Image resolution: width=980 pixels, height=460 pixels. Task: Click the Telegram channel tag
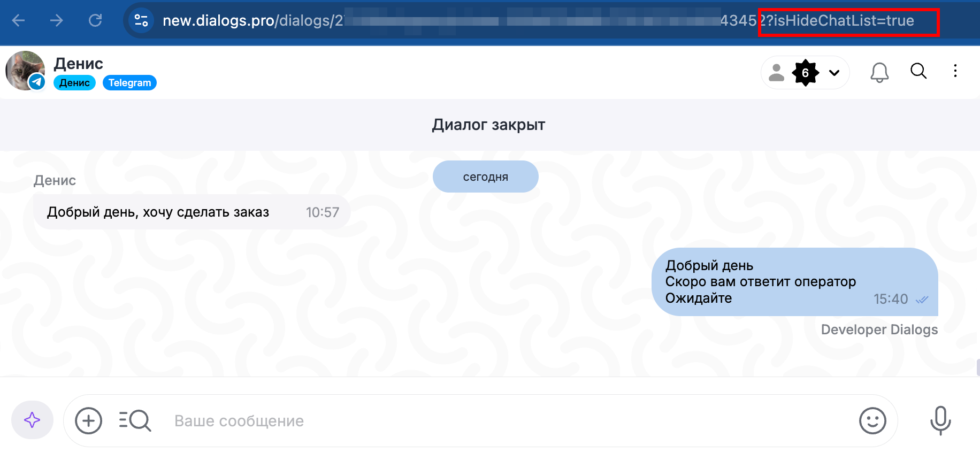click(129, 83)
